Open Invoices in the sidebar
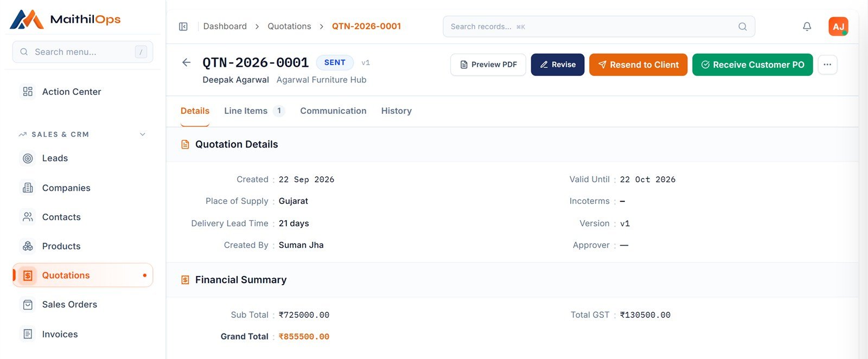868x359 pixels. click(82, 334)
